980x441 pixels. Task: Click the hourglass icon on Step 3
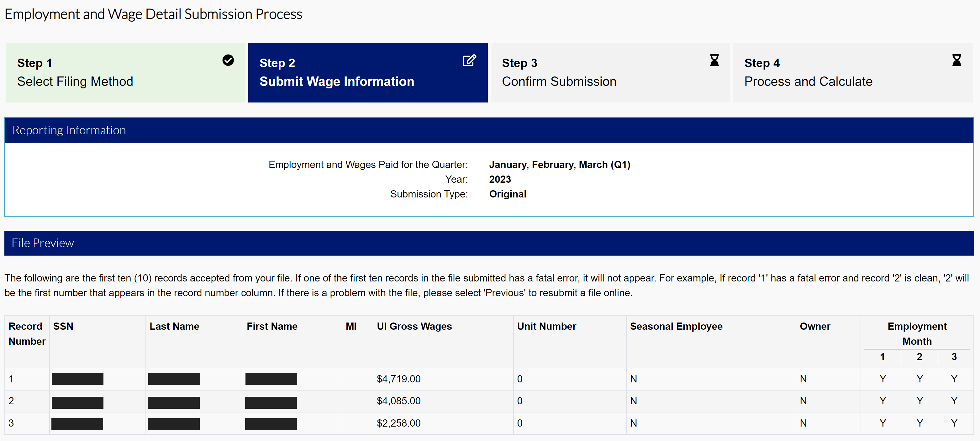[x=714, y=60]
